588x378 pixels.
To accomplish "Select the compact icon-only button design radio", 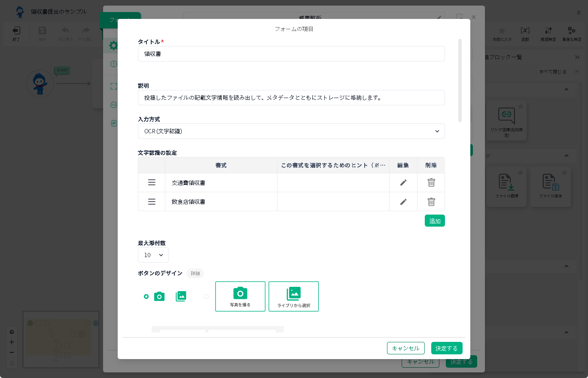I will 146,296.
